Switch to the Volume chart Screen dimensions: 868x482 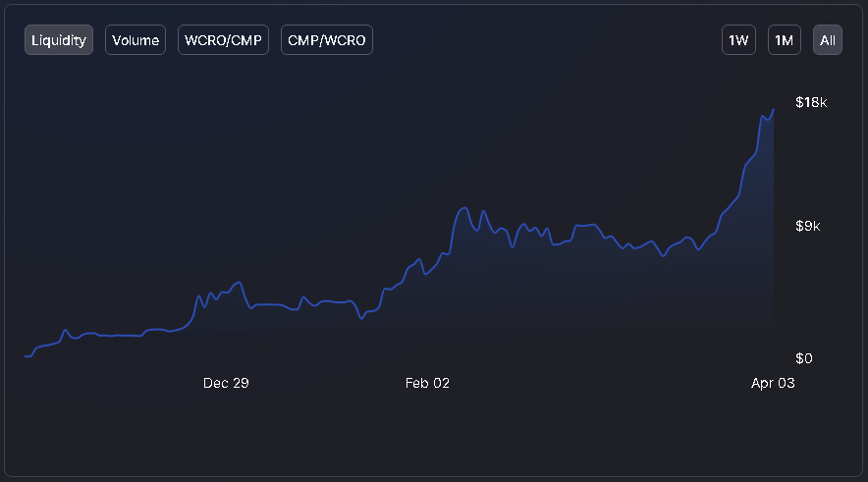click(x=136, y=40)
